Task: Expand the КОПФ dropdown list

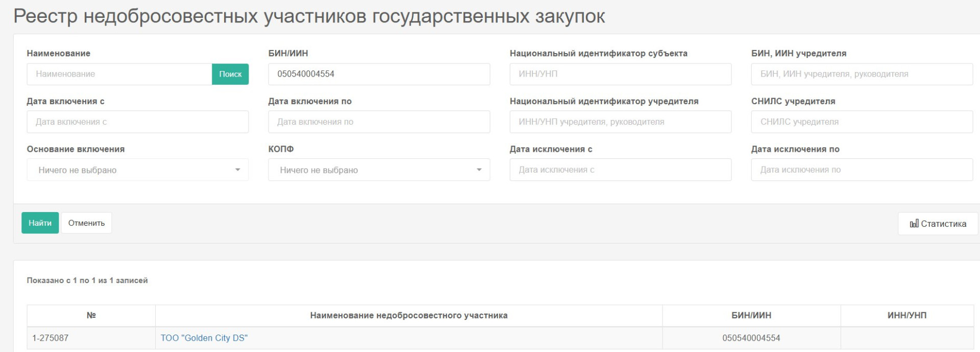Action: (x=379, y=170)
